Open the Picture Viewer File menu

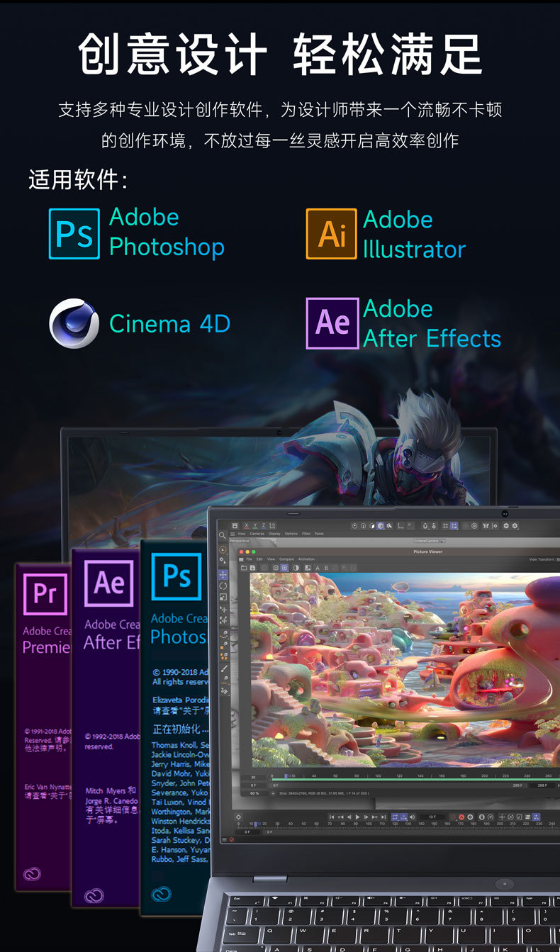(249, 559)
